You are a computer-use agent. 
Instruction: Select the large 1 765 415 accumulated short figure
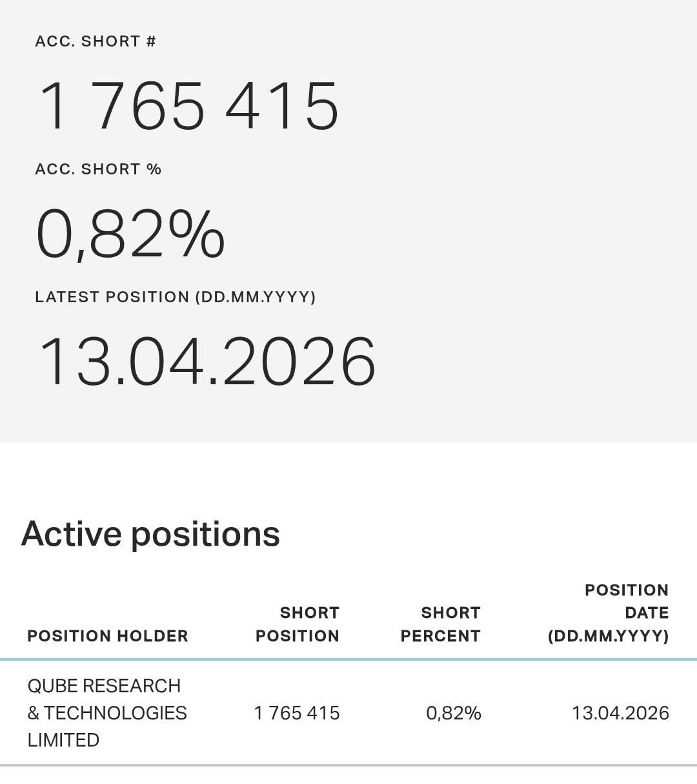[188, 107]
